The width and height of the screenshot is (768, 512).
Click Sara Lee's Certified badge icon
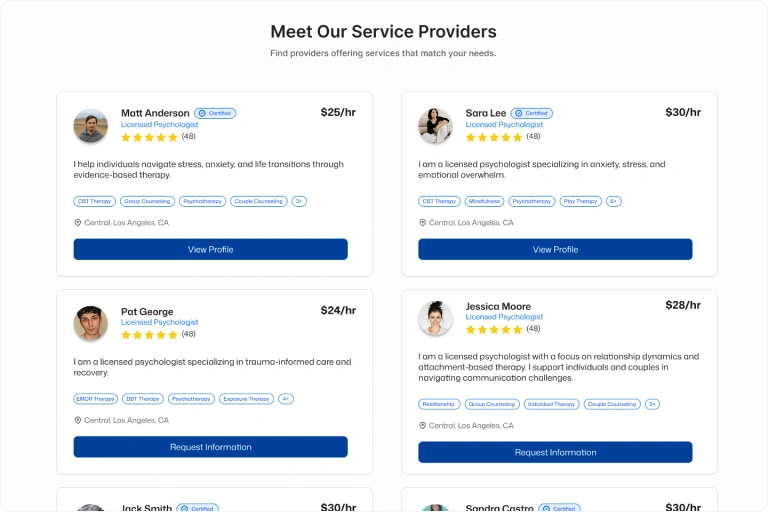[x=518, y=114]
